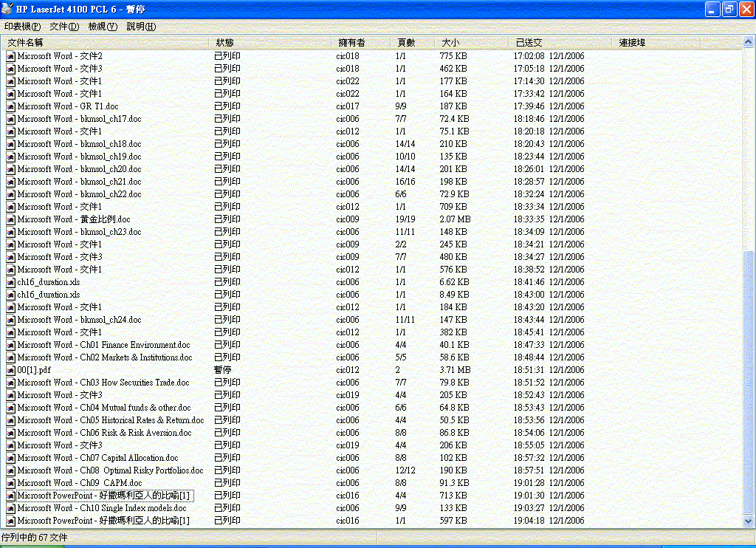The height and width of the screenshot is (548, 756).
Task: Click size 3.71 MB of 00[1].pdf
Action: [455, 370]
